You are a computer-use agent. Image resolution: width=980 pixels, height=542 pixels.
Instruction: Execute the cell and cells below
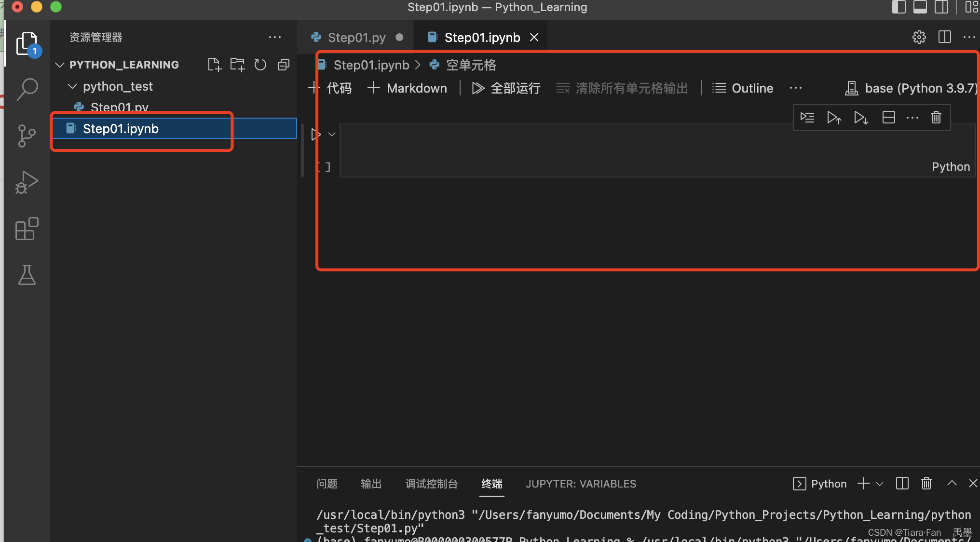pyautogui.click(x=861, y=117)
